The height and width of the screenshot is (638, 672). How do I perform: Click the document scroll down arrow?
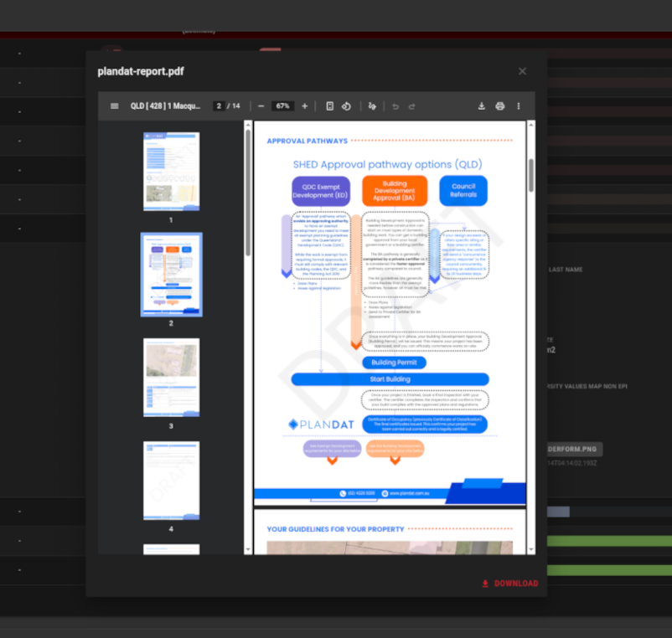(531, 550)
